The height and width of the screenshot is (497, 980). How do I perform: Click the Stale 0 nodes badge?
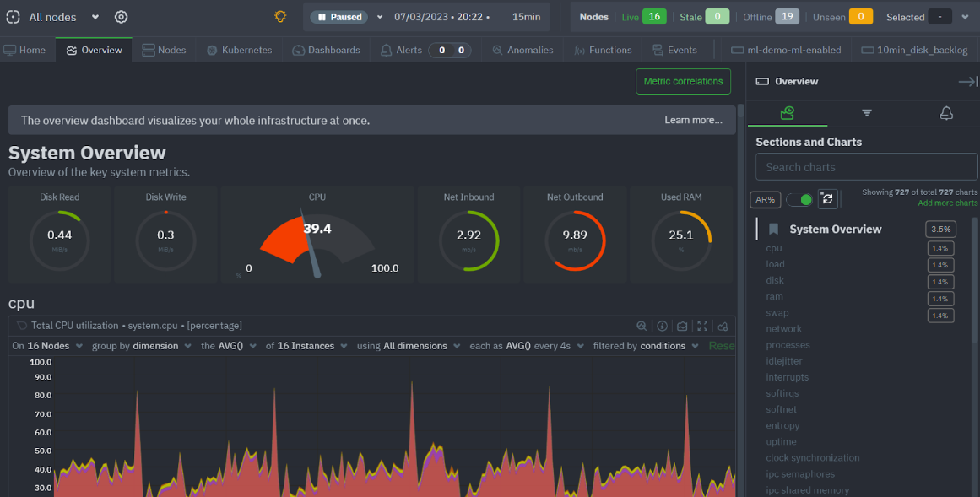(717, 17)
